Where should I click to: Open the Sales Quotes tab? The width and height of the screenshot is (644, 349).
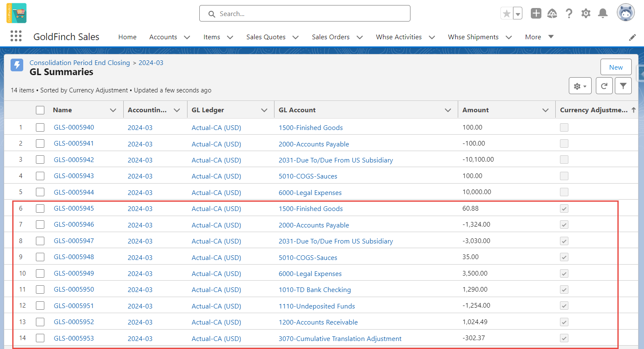click(x=266, y=37)
